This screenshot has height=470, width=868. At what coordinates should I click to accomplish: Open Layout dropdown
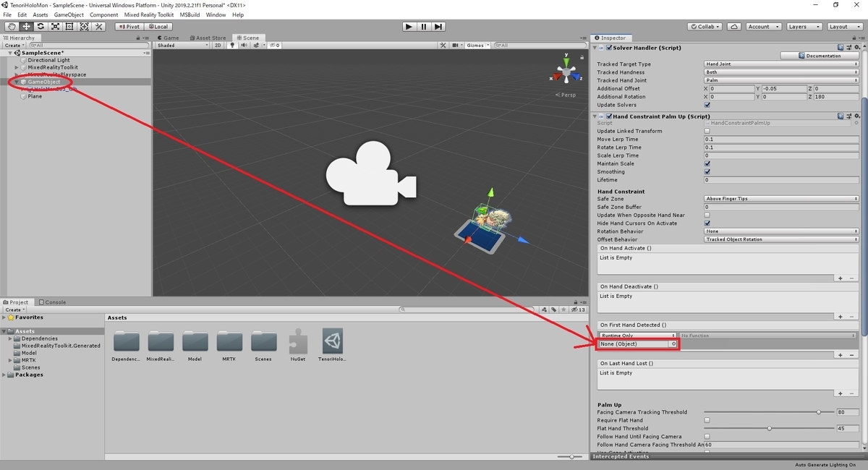pyautogui.click(x=843, y=27)
